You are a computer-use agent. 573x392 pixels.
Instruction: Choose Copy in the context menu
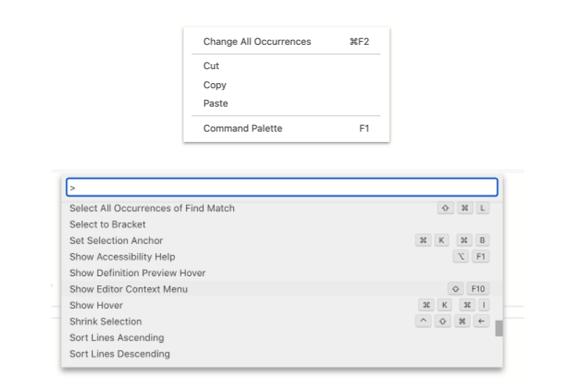215,85
